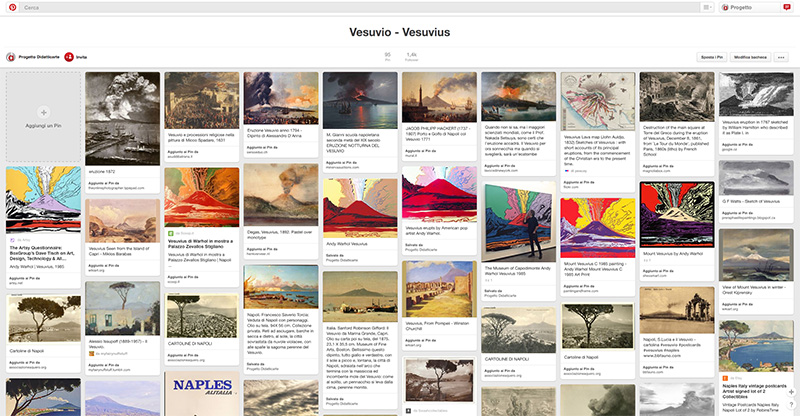Click the Sposta i Pin button
Image resolution: width=800 pixels, height=416 pixels.
[712, 57]
